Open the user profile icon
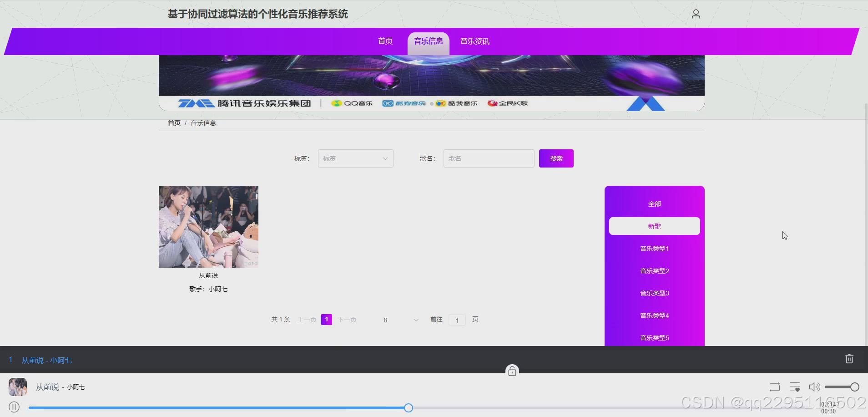Image resolution: width=868 pixels, height=417 pixels. coord(696,14)
